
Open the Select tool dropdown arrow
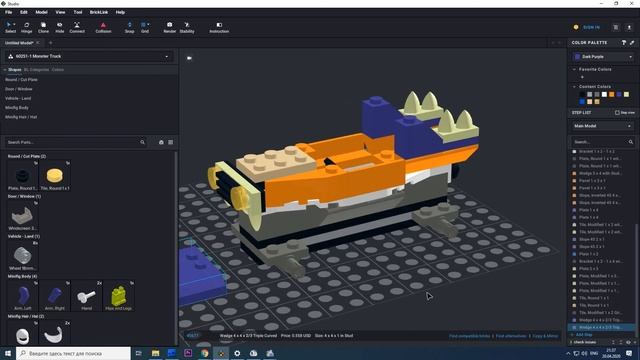[14, 24]
